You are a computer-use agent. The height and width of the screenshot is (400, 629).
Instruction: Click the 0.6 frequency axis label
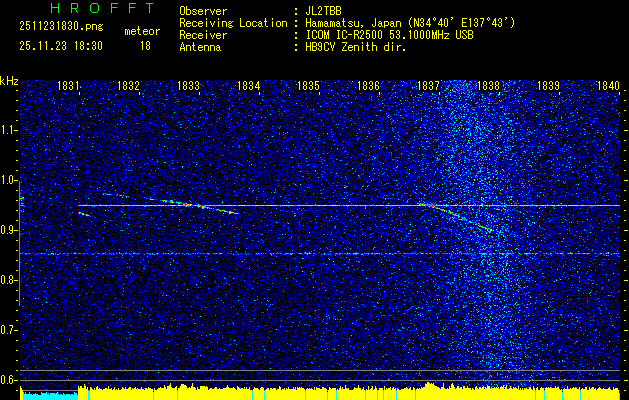(x=9, y=380)
